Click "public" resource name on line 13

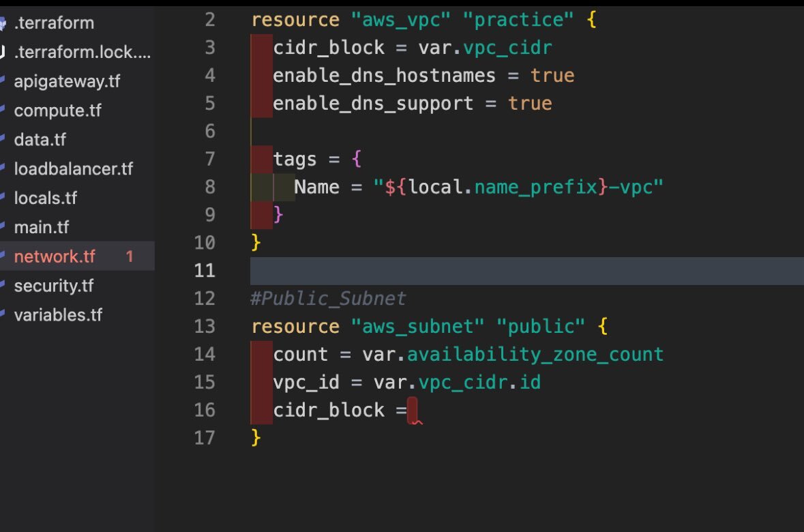[x=541, y=327]
